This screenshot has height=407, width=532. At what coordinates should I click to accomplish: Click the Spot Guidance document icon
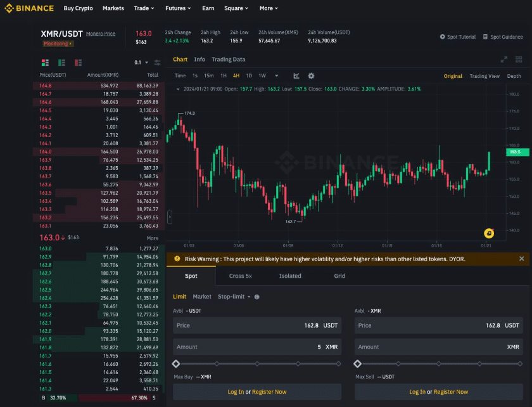[x=485, y=37]
